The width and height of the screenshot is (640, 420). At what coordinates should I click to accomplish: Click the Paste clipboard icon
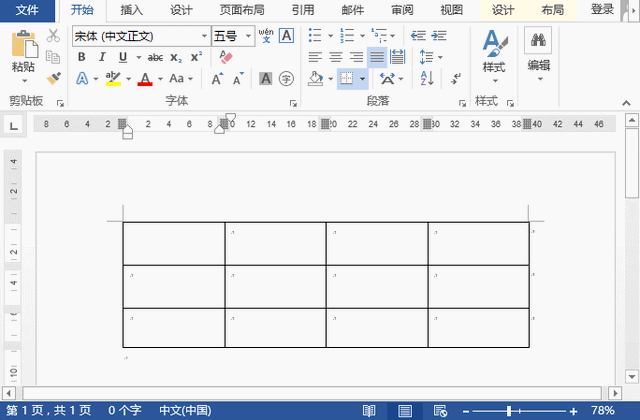pyautogui.click(x=24, y=44)
